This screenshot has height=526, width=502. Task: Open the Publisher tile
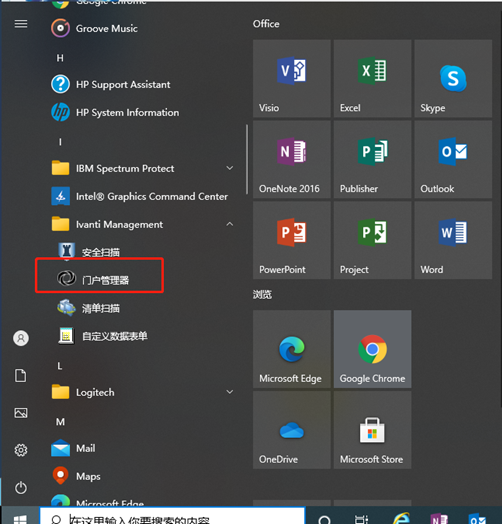[x=372, y=159]
